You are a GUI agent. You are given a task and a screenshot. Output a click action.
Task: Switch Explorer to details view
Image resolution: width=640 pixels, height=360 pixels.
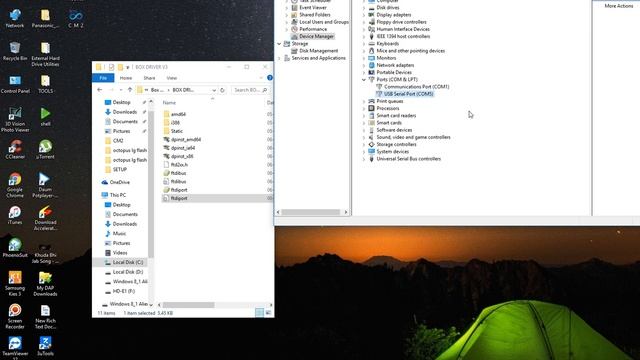[259, 313]
